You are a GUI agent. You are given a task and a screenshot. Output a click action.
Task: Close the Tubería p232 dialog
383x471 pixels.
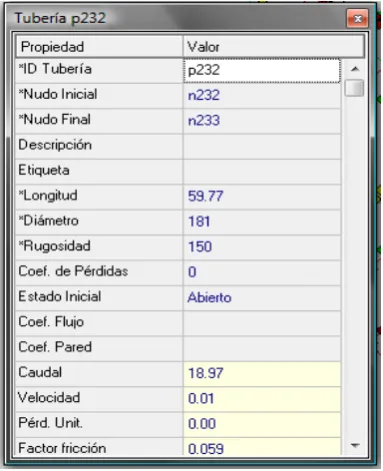(x=357, y=19)
